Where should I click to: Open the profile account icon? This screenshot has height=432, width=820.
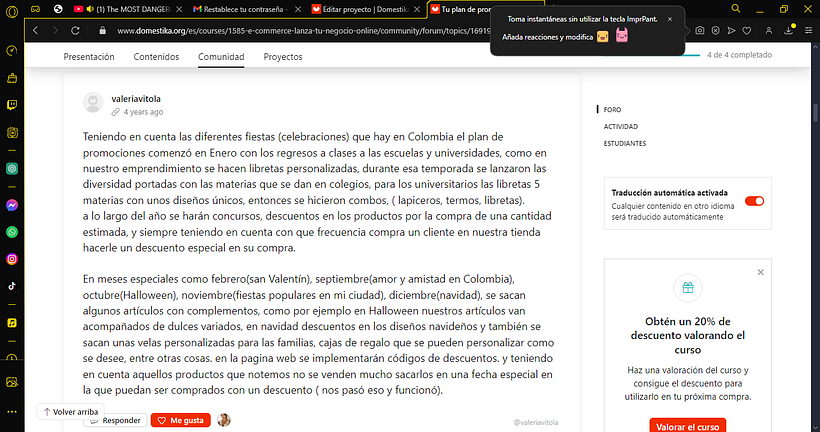pos(769,31)
